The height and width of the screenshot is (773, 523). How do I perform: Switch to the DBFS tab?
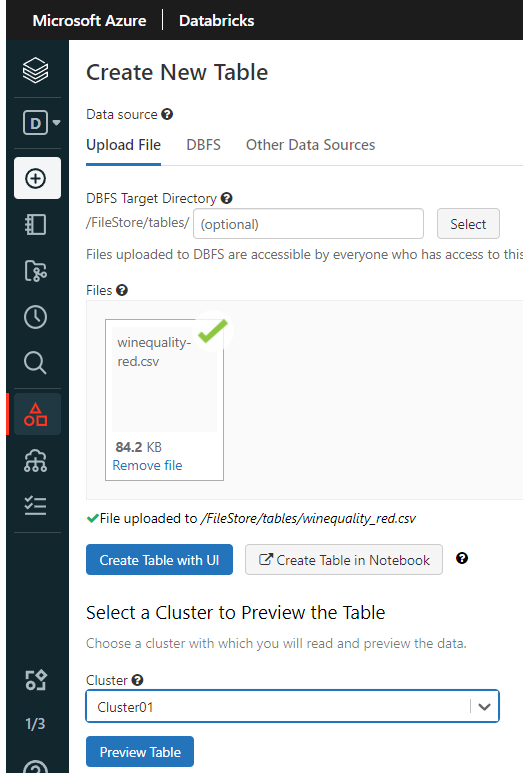(204, 145)
